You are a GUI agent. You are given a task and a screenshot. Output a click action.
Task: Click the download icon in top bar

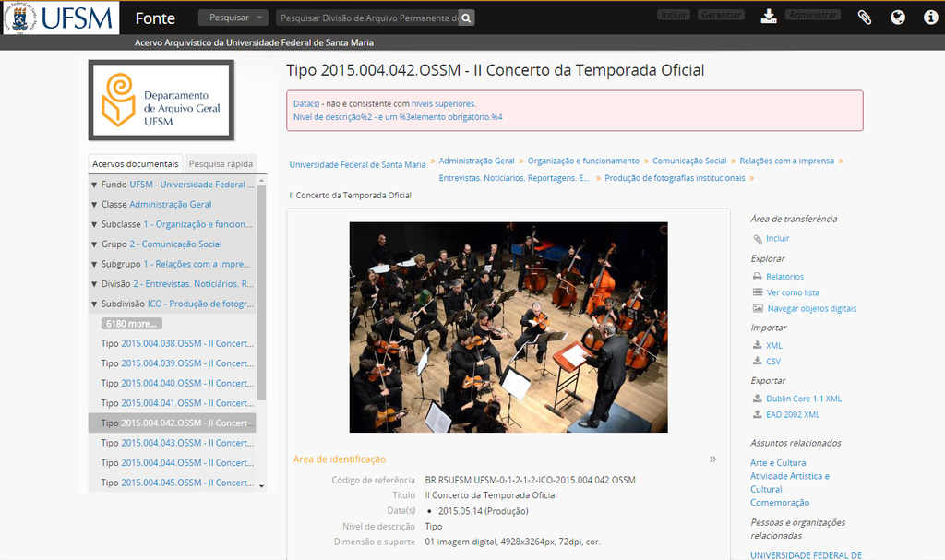[x=768, y=17]
